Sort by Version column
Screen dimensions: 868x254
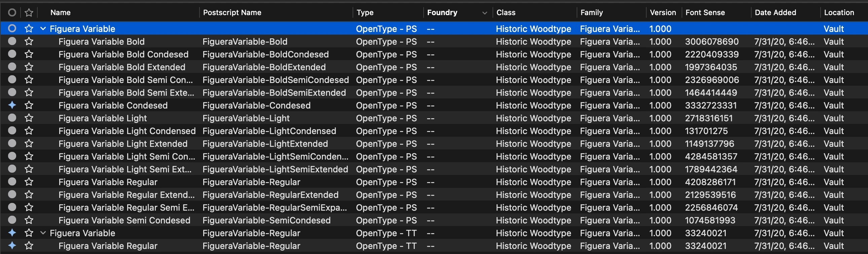(663, 13)
